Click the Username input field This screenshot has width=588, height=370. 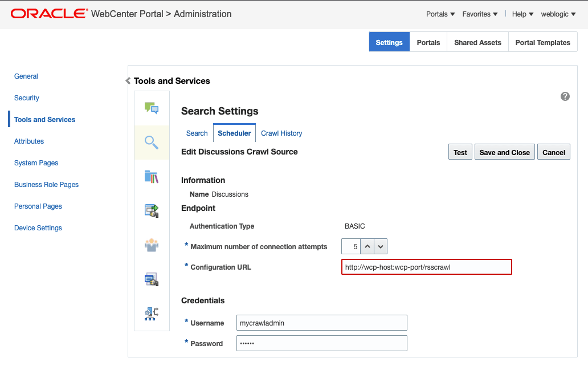[322, 323]
